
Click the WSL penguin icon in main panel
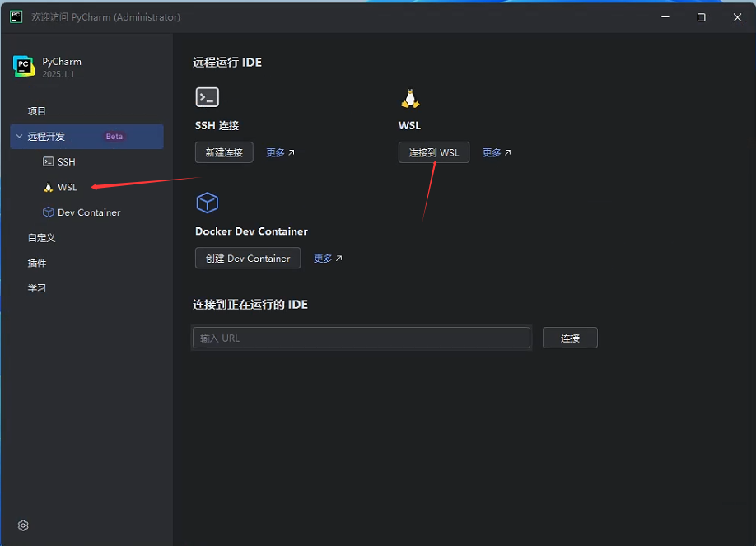(x=410, y=99)
